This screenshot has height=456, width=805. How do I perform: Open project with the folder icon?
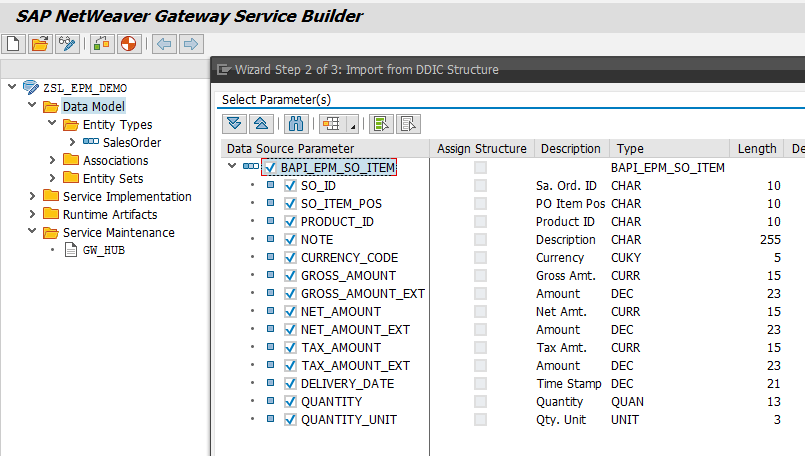tap(40, 44)
